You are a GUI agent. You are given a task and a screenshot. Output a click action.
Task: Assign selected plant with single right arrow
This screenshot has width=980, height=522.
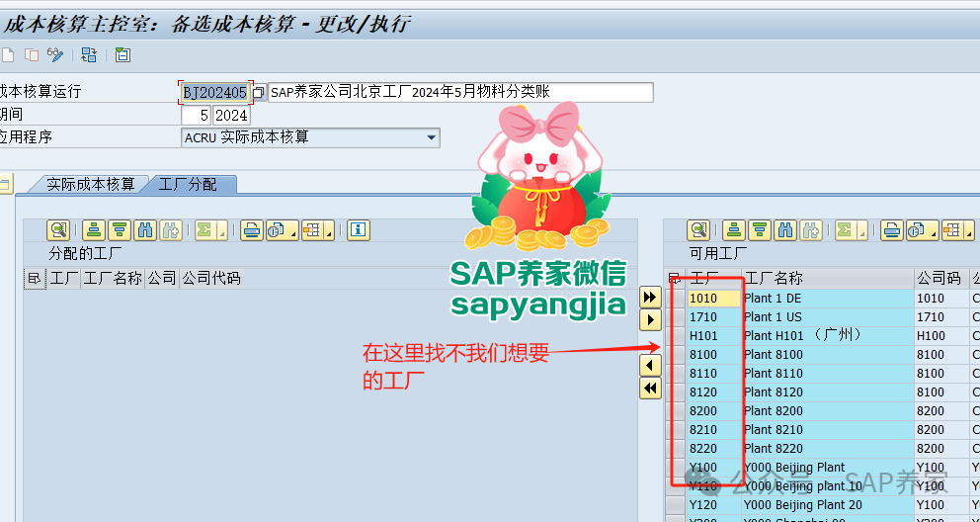[651, 320]
